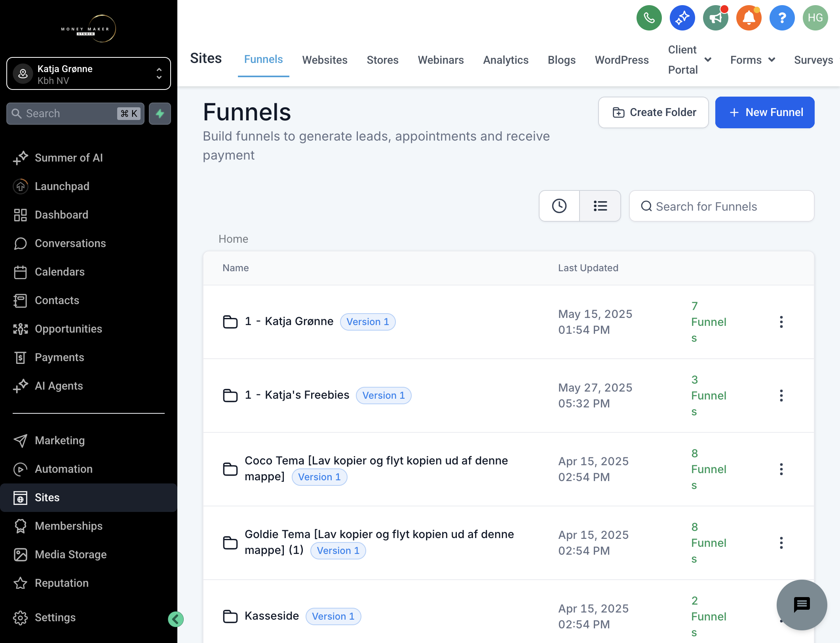Go to Dashboard in the sidebar

(89, 215)
